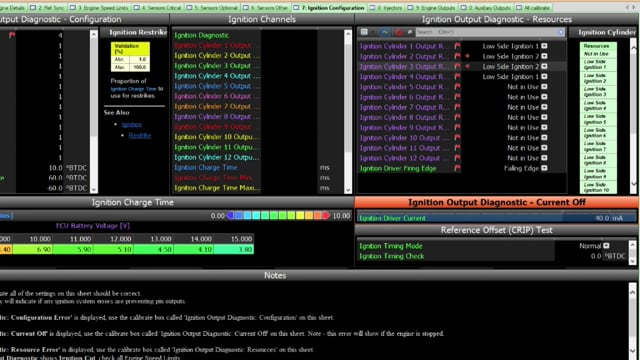Click red conflict diamond on Cylinder 2 row

coord(467,56)
